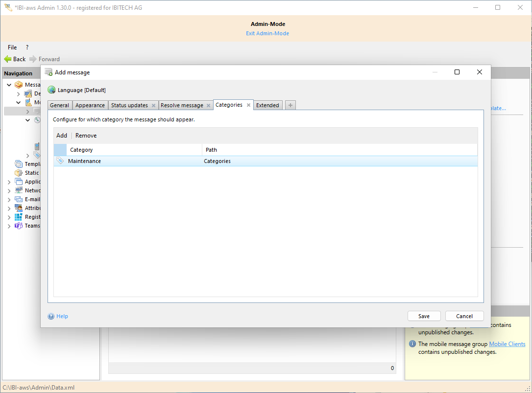Close the Resolve message tab with its x
The width and height of the screenshot is (532, 393).
[208, 105]
